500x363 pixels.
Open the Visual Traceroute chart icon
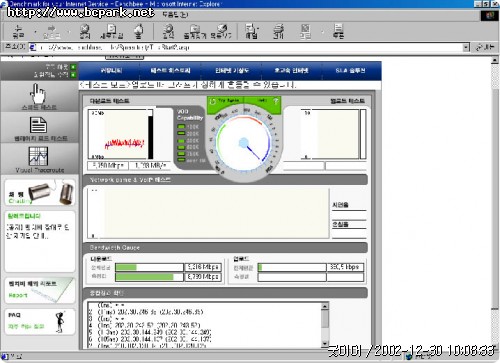(38, 156)
